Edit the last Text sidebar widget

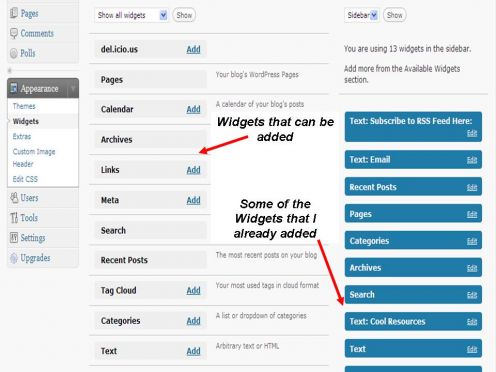pos(472,349)
